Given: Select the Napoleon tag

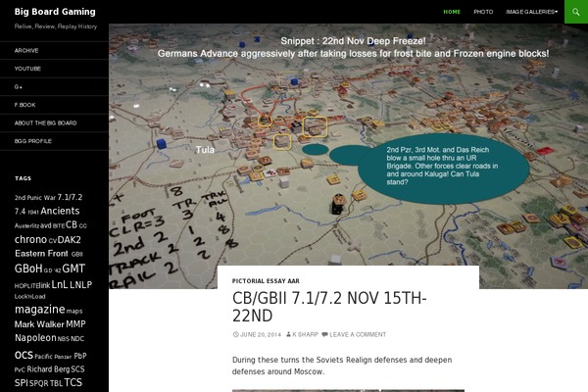Looking at the screenshot, I should click(35, 338).
